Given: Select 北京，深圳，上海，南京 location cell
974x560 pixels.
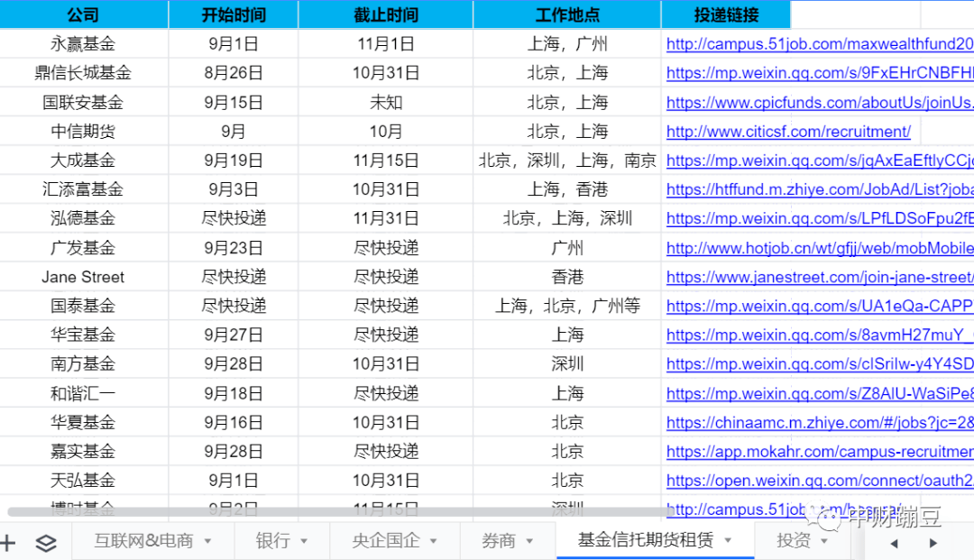Looking at the screenshot, I should point(567,161).
